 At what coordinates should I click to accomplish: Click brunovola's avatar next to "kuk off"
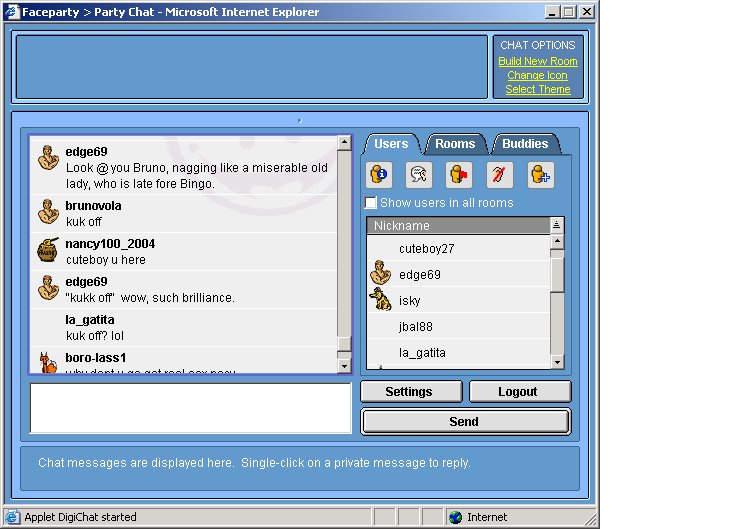[x=48, y=212]
